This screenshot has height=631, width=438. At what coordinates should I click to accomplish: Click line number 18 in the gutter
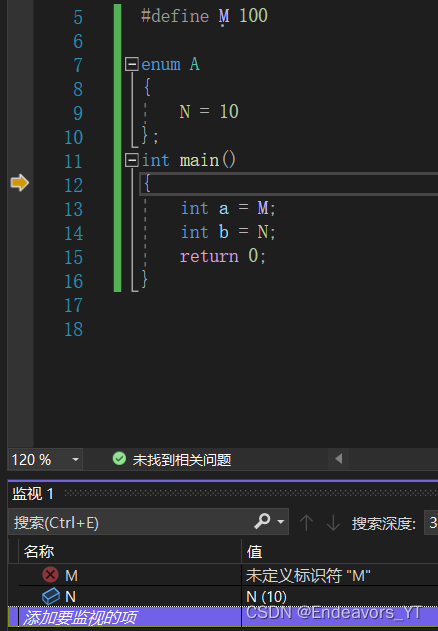click(74, 330)
